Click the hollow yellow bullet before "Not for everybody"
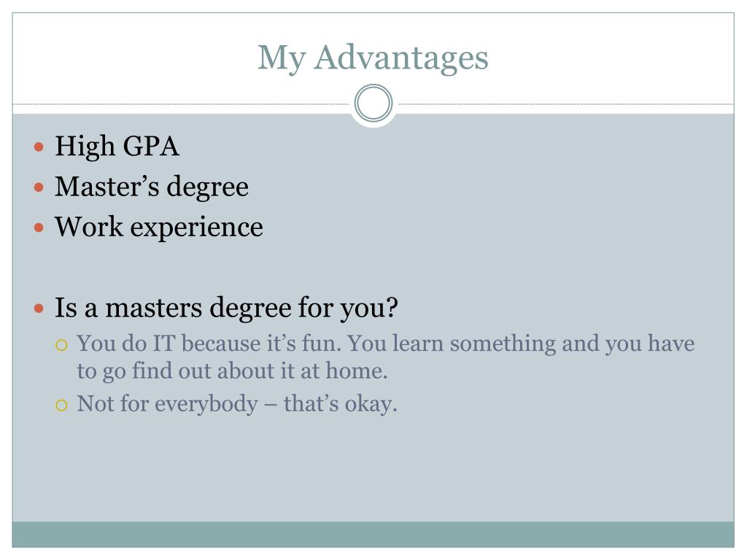 61,405
